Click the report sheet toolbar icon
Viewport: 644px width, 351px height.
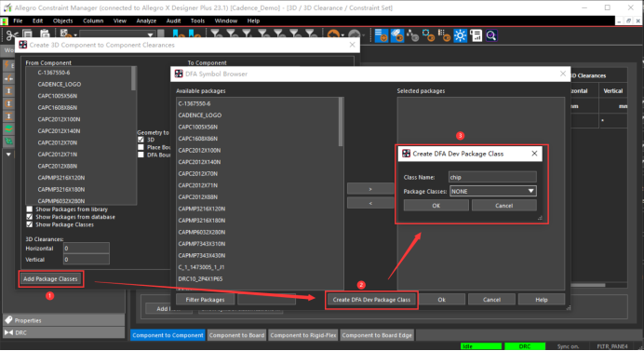pyautogui.click(x=476, y=35)
